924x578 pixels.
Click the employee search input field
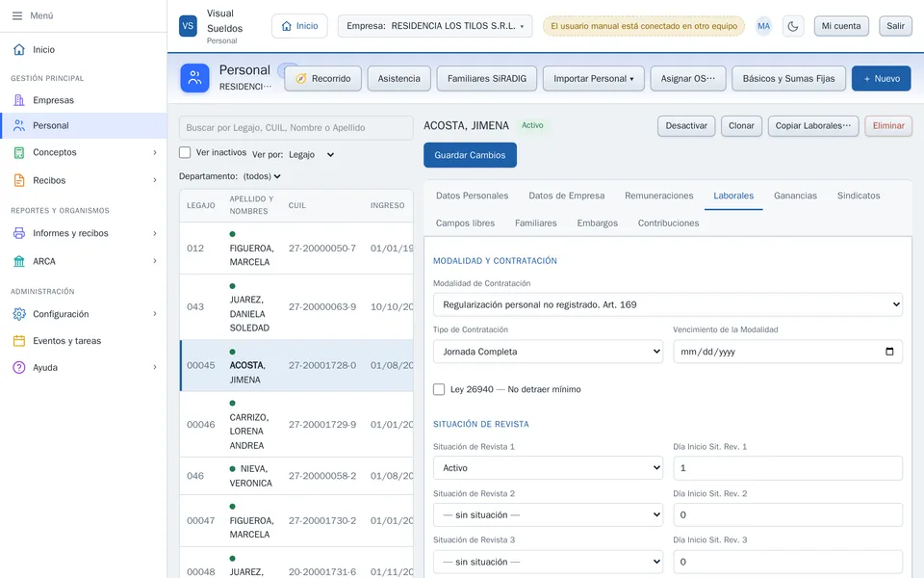tap(295, 127)
